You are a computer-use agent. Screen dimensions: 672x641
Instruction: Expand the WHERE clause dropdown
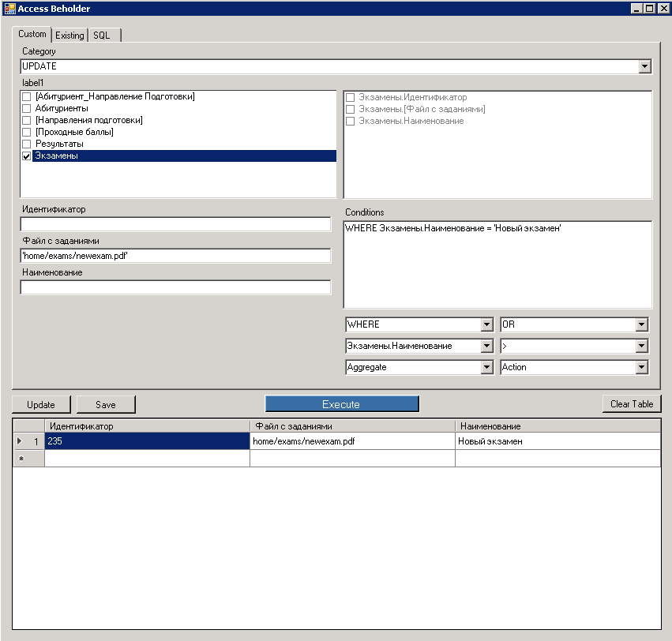click(488, 324)
